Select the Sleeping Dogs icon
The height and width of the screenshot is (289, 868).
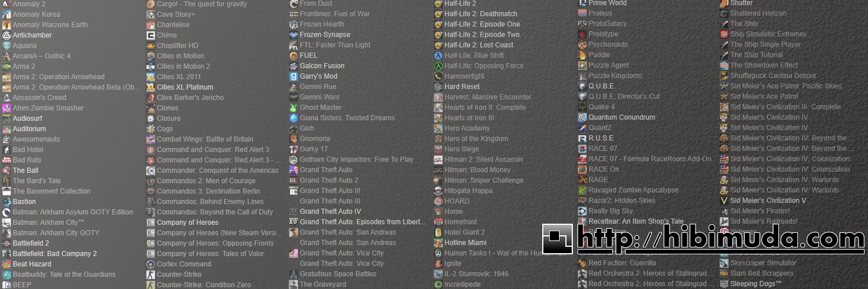pos(724,284)
